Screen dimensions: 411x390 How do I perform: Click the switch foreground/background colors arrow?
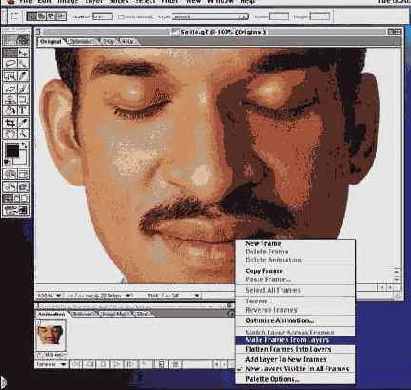(x=24, y=145)
